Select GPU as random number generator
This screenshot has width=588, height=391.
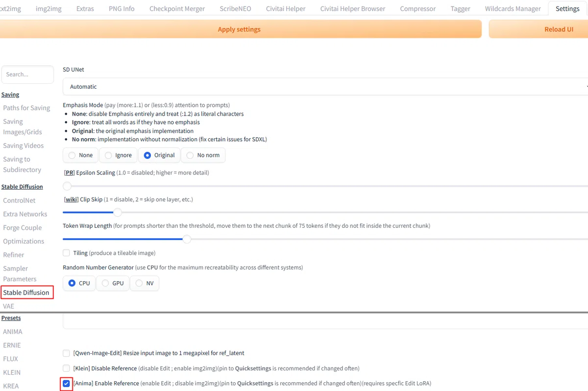point(112,283)
